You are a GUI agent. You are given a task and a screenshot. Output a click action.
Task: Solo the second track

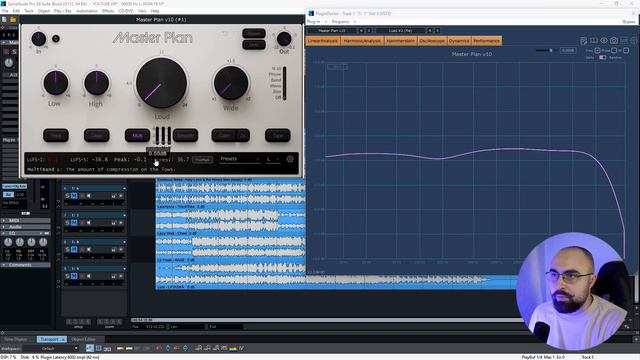(x=67, y=222)
